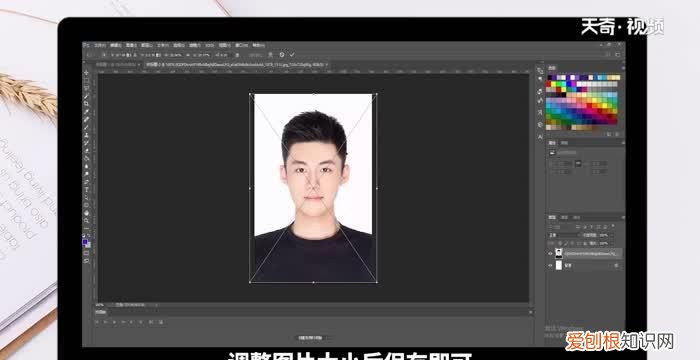Pick the yellow swatch in Swatches
700x360 pixels.
point(554,84)
